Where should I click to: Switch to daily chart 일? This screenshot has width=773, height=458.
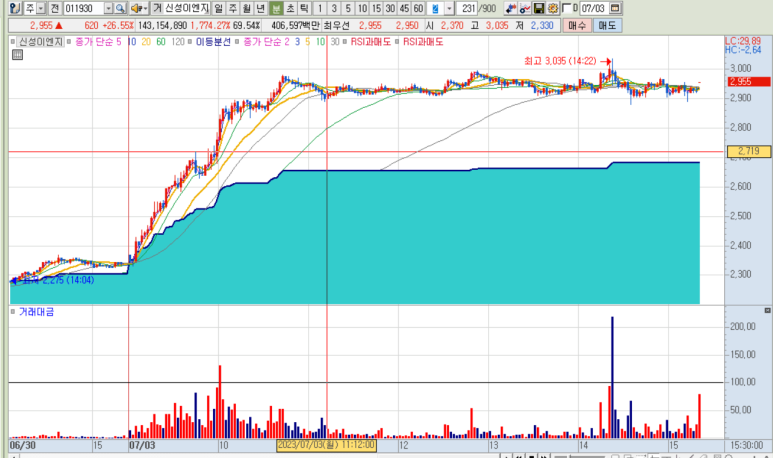[x=218, y=8]
